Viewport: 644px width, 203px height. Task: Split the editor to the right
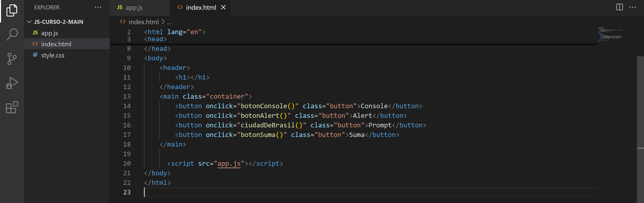pyautogui.click(x=620, y=7)
